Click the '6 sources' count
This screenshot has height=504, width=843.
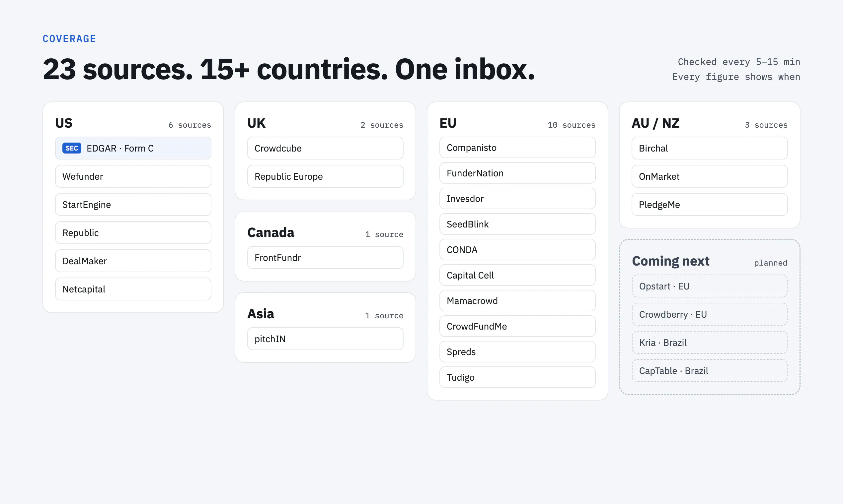coord(190,125)
